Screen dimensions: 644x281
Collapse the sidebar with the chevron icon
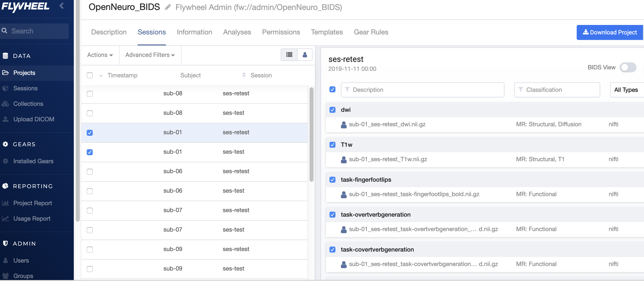pos(62,5)
